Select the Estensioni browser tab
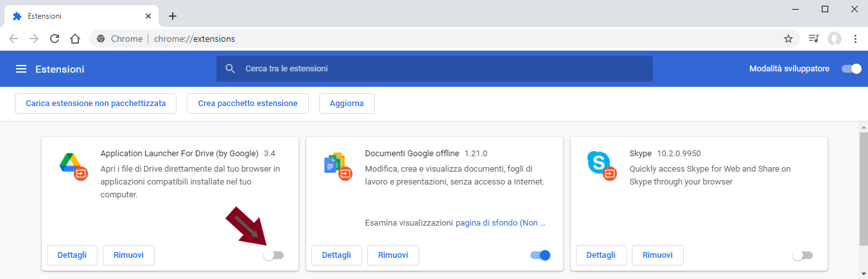This screenshot has height=279, width=868. point(77,15)
